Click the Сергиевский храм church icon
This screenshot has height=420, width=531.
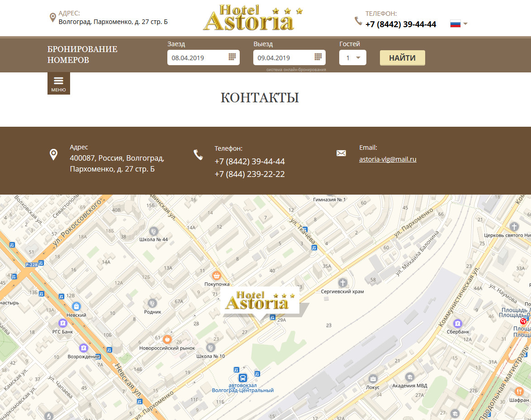coord(343,282)
